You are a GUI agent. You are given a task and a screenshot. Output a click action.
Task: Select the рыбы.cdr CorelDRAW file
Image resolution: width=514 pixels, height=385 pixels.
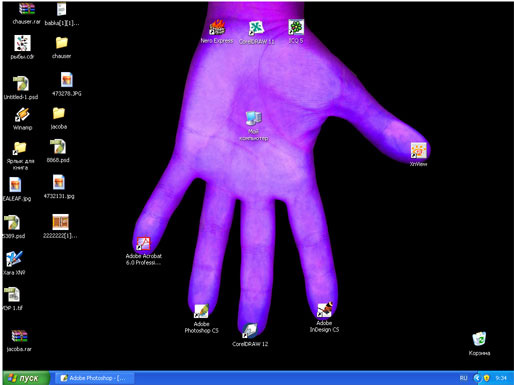(x=22, y=43)
